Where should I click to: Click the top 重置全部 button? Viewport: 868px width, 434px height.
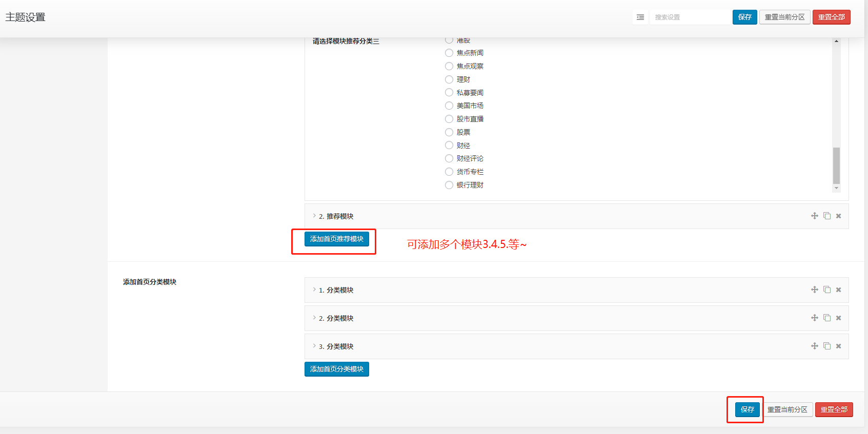pyautogui.click(x=832, y=17)
